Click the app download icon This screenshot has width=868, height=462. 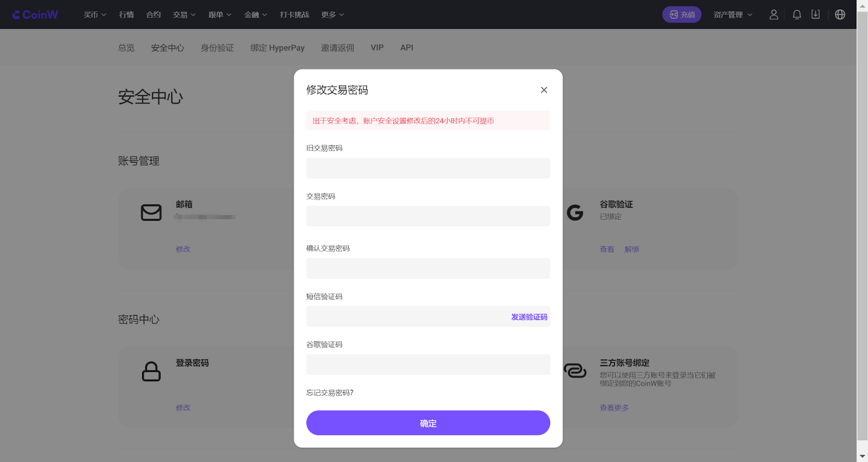815,15
